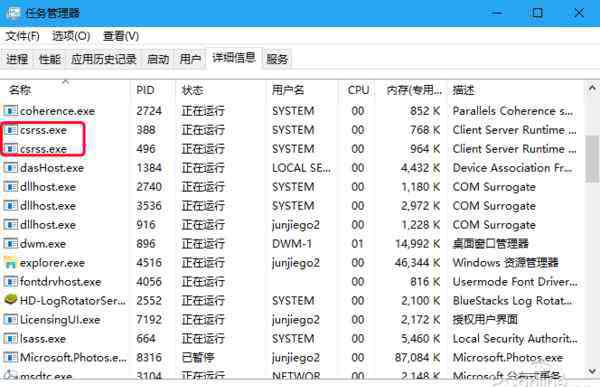Click PID value 1384

point(149,168)
